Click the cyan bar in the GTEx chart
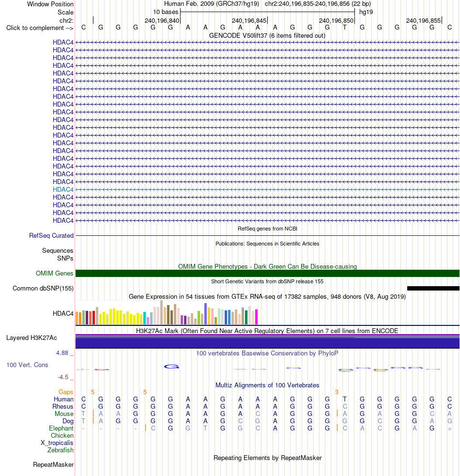Screen dimensions: 460x476 [144, 318]
